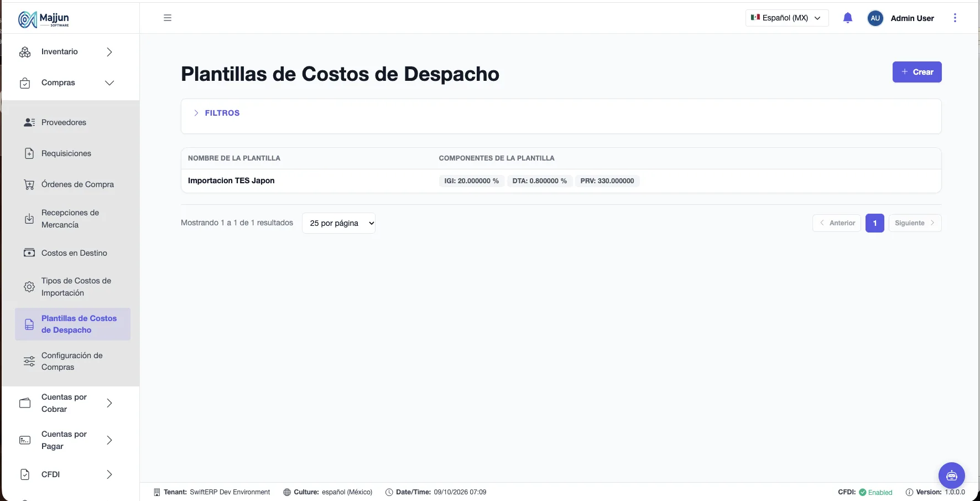
Task: Click the Version 1.0.0.0 text
Action: 941,492
